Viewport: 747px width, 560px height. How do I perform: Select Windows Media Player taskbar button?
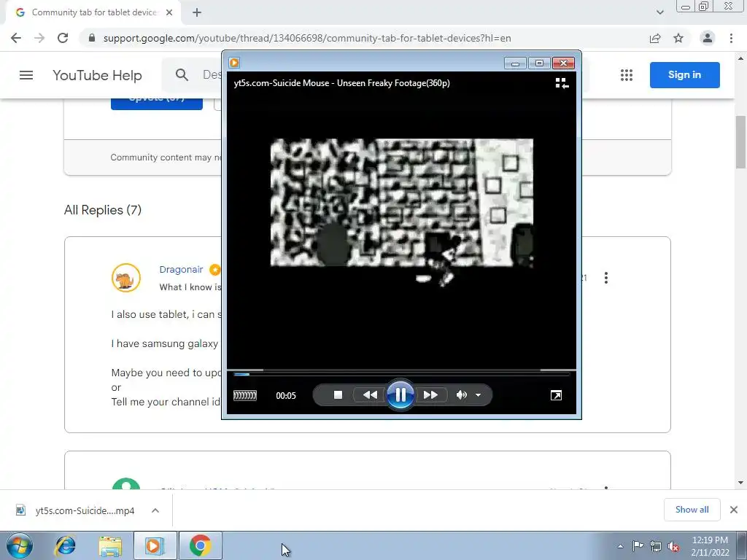tap(155, 545)
